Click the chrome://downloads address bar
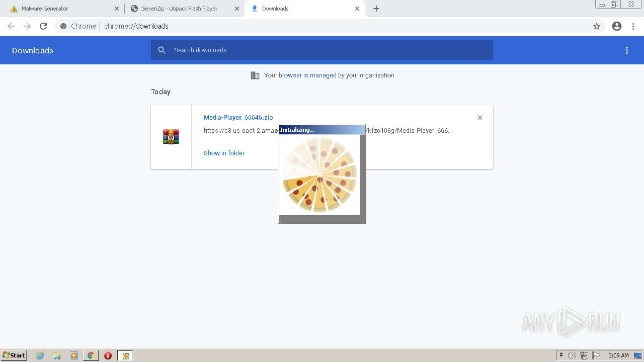Screen dimensions: 644x362 coord(322,26)
